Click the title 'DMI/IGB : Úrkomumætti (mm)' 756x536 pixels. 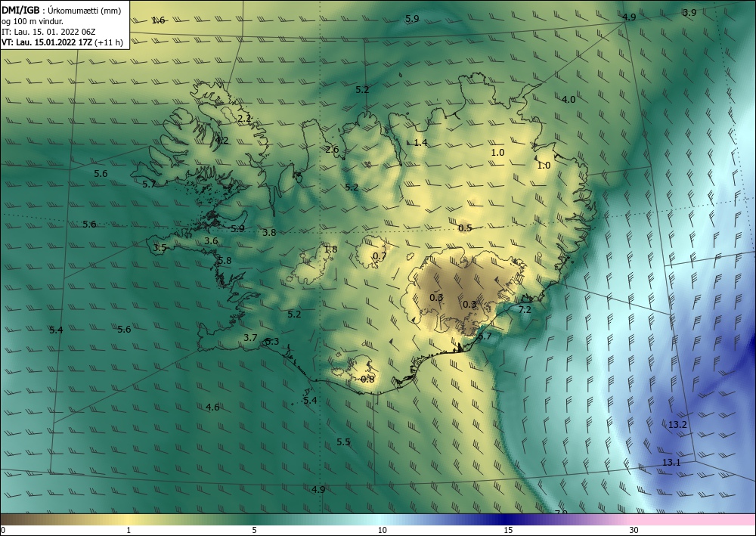(61, 10)
